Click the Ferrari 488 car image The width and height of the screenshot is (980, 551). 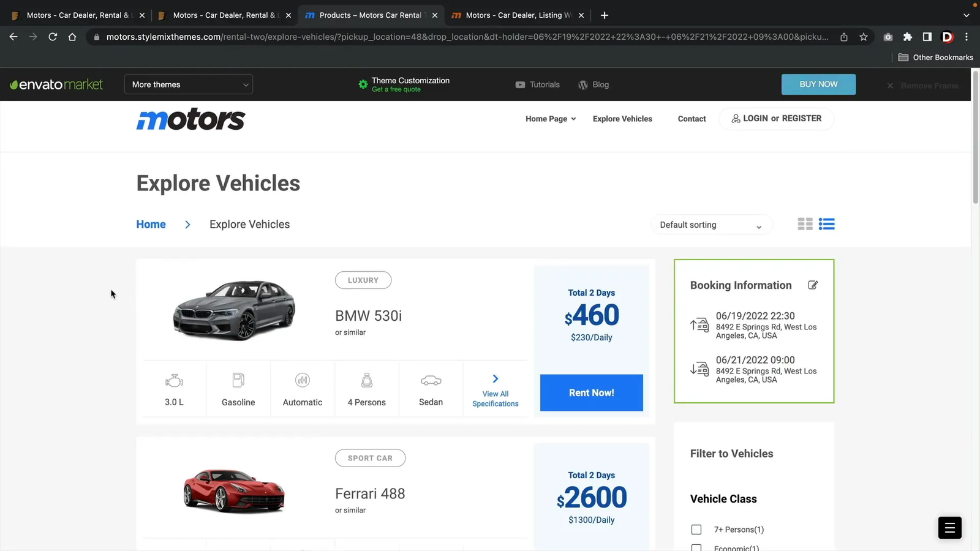pyautogui.click(x=234, y=490)
